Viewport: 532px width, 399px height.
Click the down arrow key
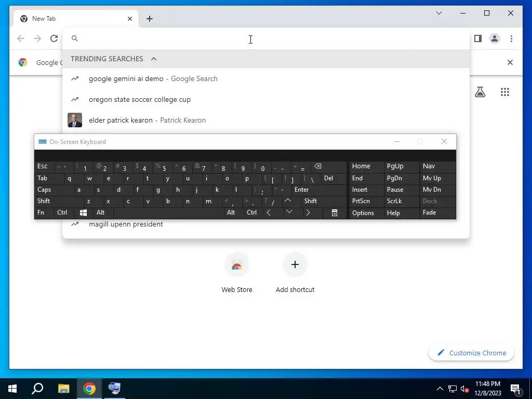click(x=292, y=212)
